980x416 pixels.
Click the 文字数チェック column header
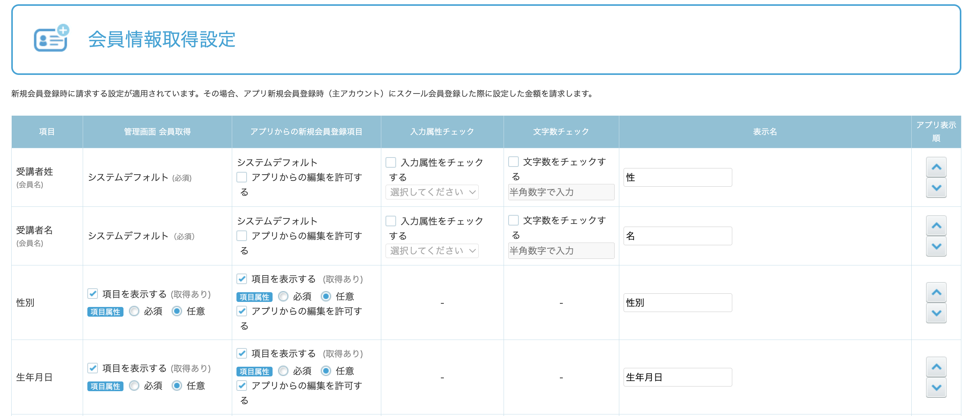click(x=561, y=132)
